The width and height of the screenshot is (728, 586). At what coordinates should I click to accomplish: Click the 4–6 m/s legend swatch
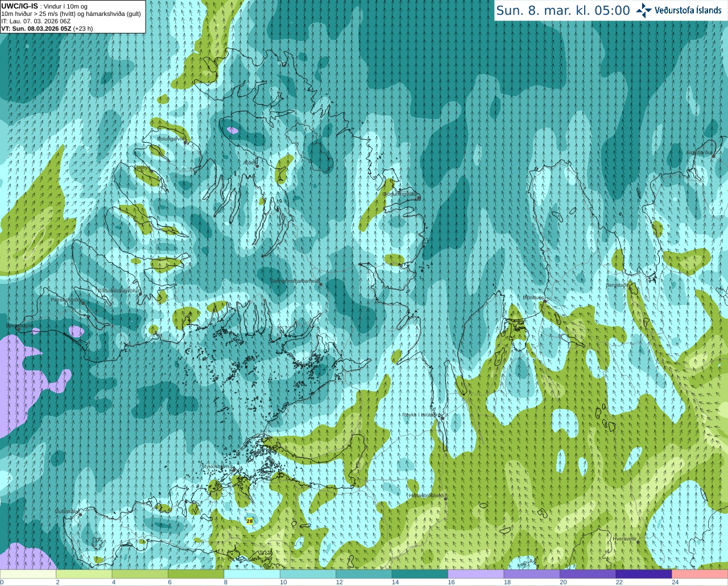point(140,574)
